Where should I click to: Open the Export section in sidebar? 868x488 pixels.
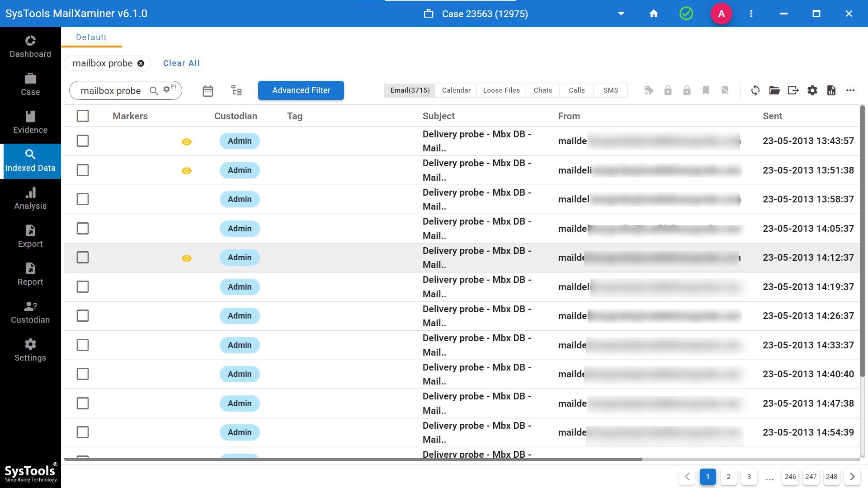[30, 237]
